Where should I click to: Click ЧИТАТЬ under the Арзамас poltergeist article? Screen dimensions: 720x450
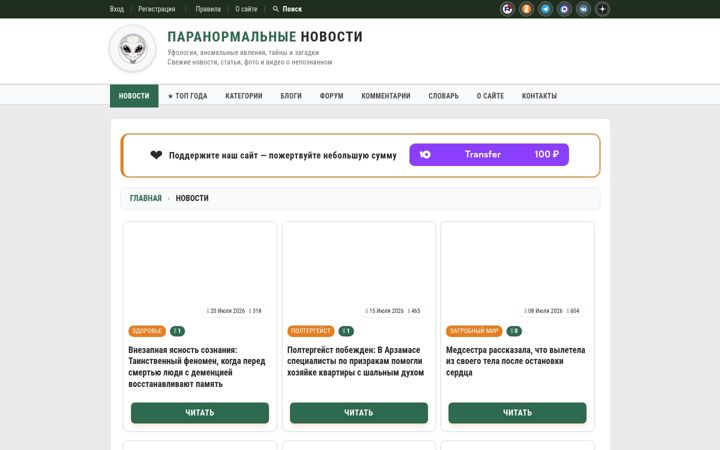(359, 413)
